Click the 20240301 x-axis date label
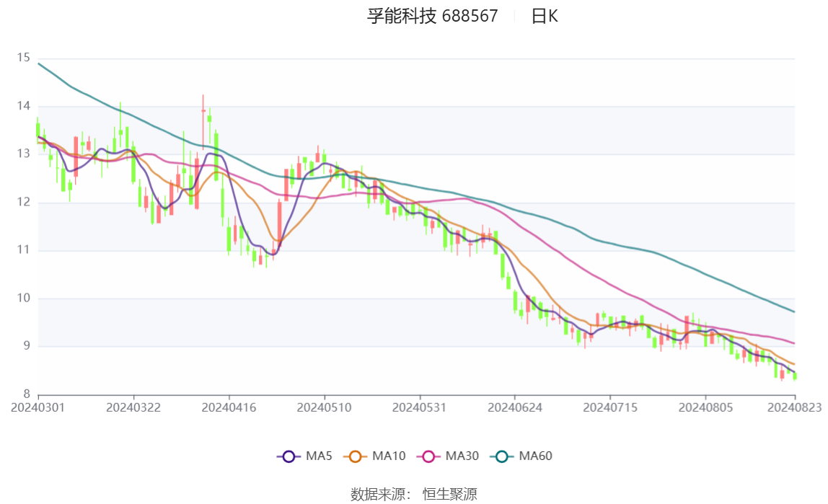The image size is (828, 504). click(38, 408)
